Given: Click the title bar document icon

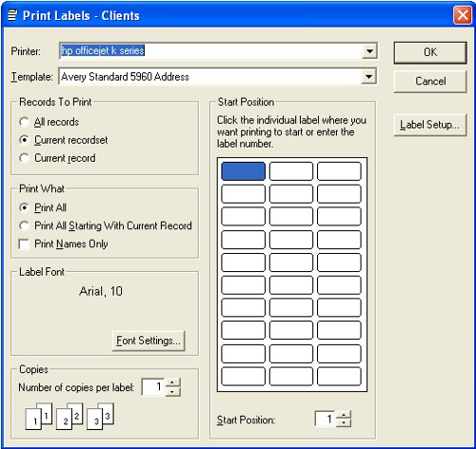Looking at the screenshot, I should (12, 15).
